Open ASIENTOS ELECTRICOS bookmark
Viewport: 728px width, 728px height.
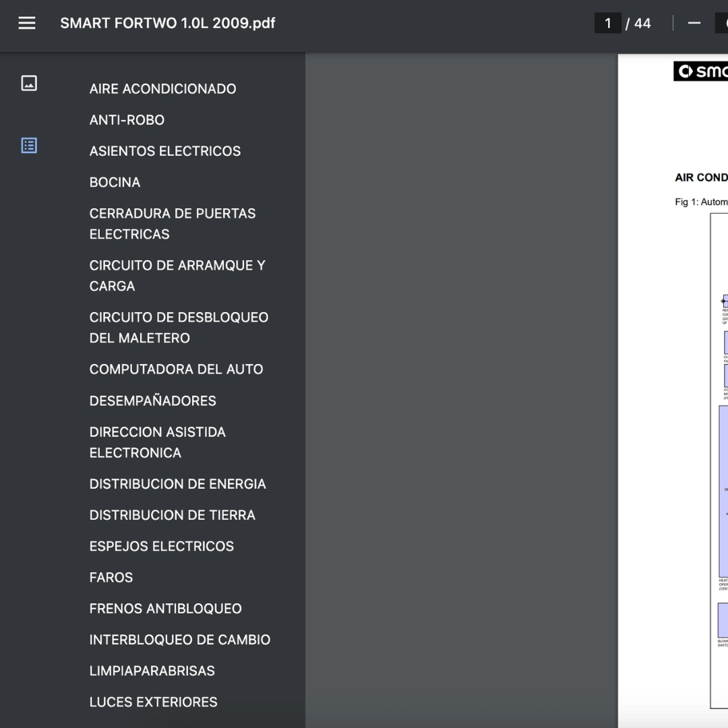pyautogui.click(x=165, y=151)
